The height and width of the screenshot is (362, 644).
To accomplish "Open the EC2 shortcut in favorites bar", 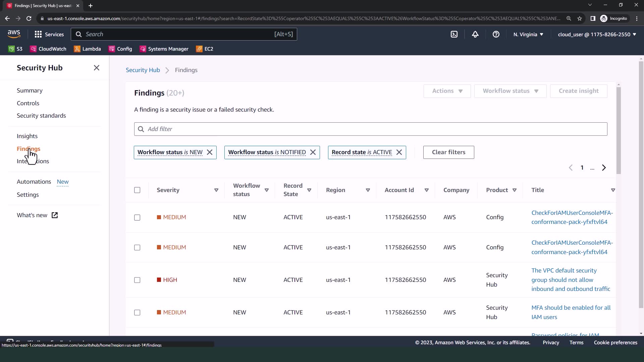I will [x=205, y=49].
